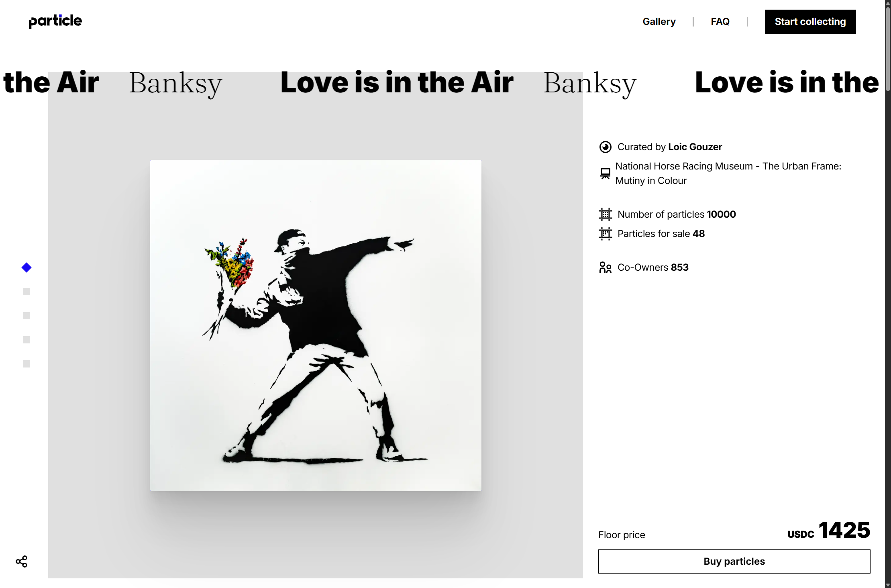891x588 pixels.
Task: Click the USDC 1425 price
Action: [x=828, y=530]
